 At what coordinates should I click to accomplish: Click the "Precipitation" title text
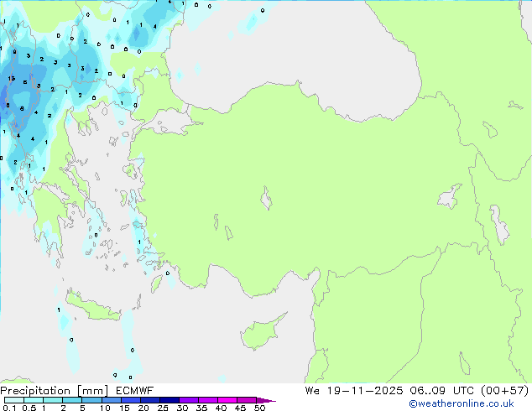click(x=35, y=391)
